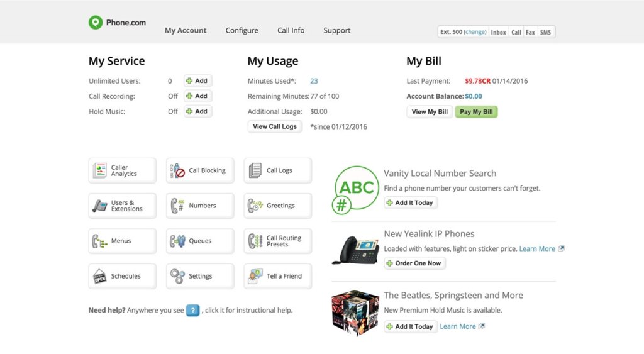
Task: Click the 23 minutes used link
Action: point(314,81)
